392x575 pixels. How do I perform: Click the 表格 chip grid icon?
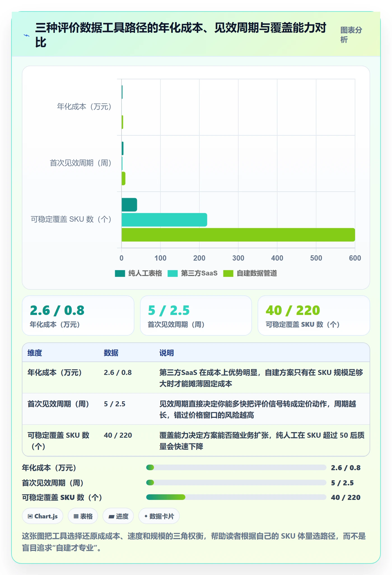[76, 516]
